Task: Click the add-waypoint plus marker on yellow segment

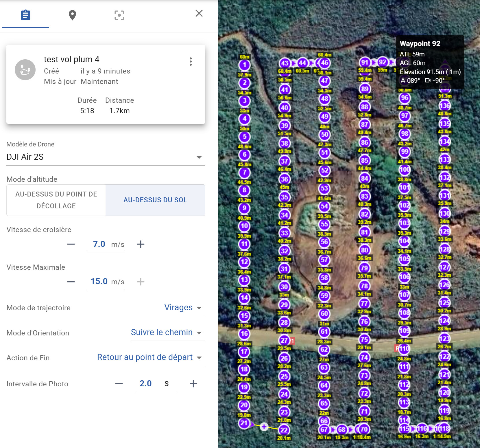Action: click(264, 427)
